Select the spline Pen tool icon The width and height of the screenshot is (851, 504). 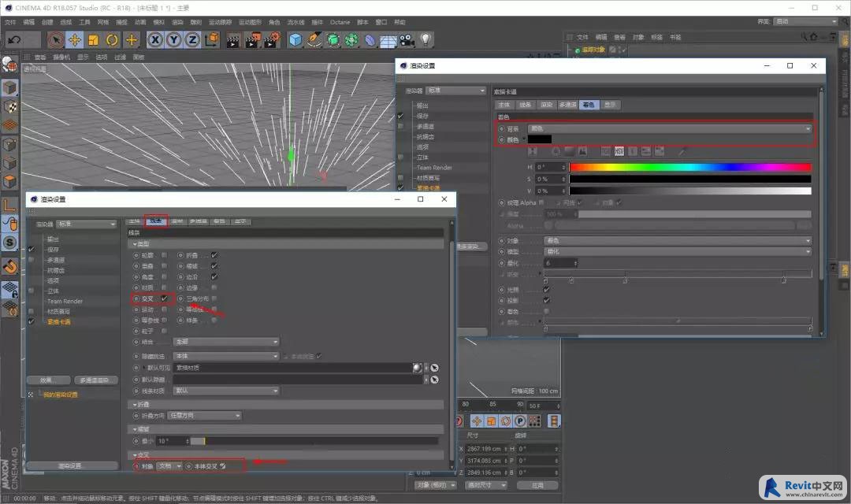tap(314, 39)
